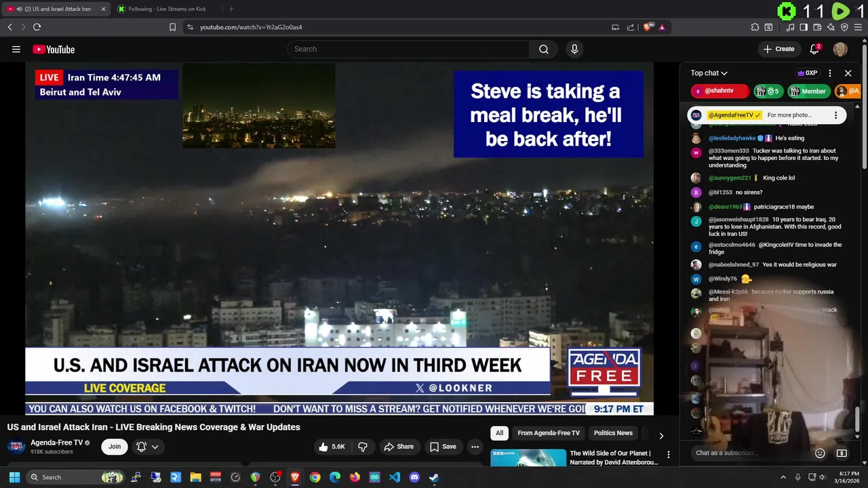
Task: Open a new browser tab
Action: coord(231,9)
